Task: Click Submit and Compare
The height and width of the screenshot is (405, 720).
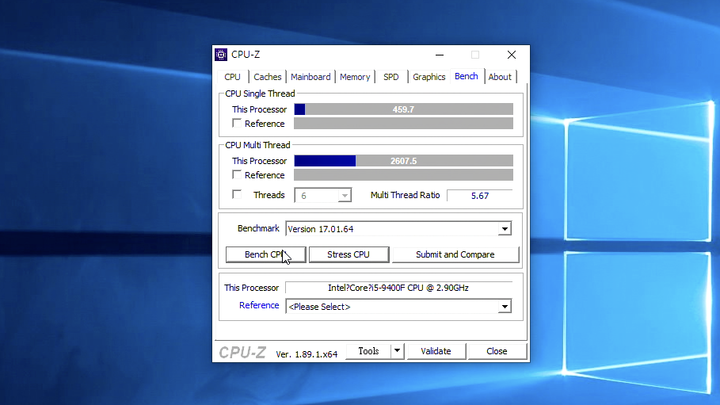Action: [455, 254]
